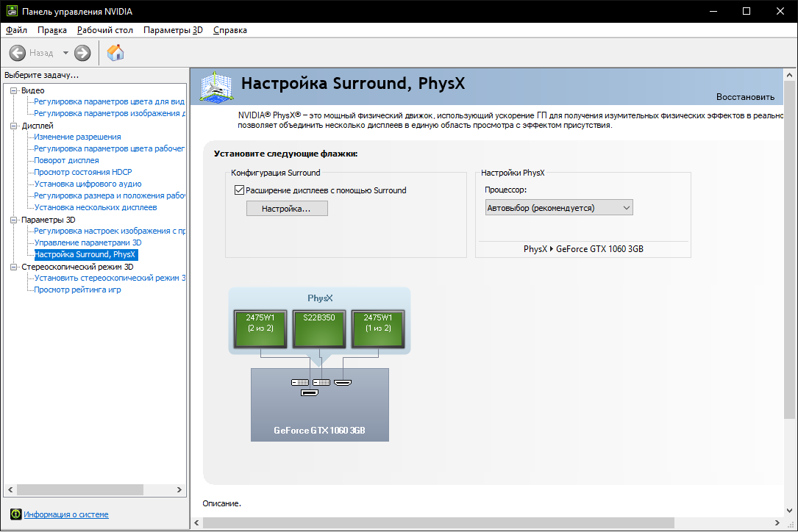
Task: Click the PhysX ▸ GeForce GTX 1060 3GB text
Action: (583, 248)
